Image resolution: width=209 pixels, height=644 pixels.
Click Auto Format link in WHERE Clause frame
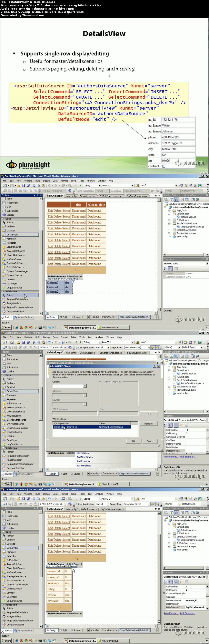pyautogui.click(x=171, y=457)
